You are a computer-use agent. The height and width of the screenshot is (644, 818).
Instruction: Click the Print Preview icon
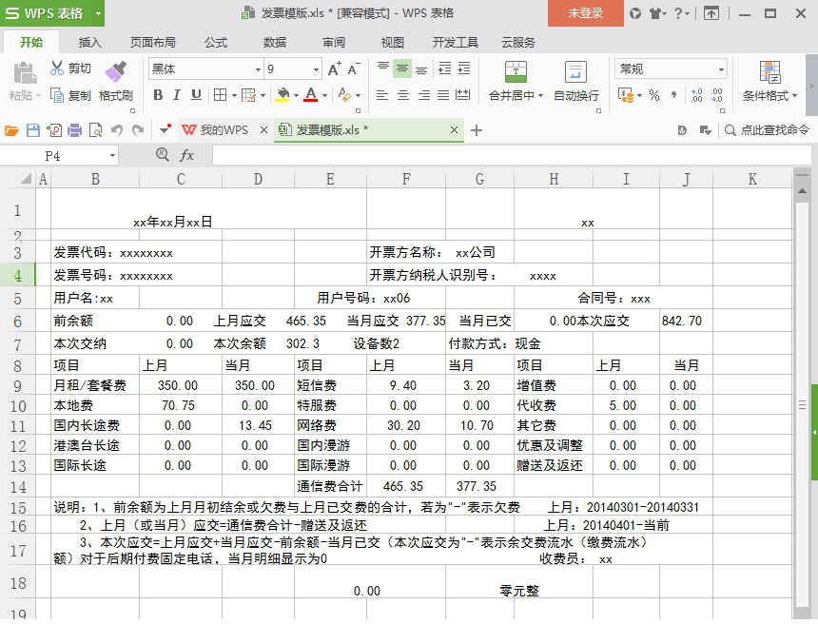(95, 130)
